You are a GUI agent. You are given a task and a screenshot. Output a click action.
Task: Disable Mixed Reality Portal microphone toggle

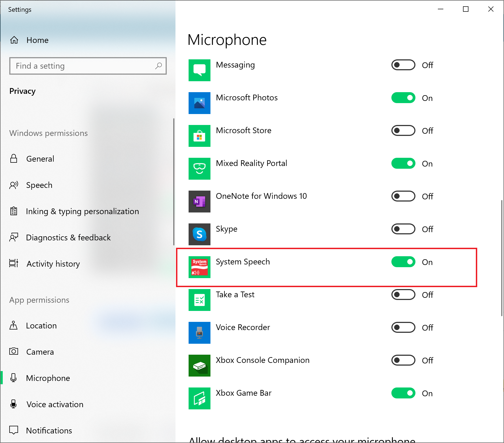click(403, 163)
